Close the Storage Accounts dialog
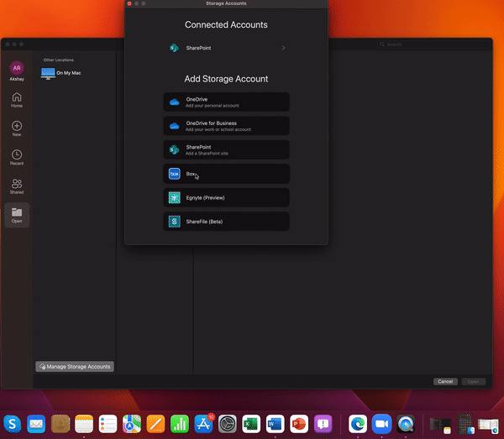Screen dimensions: 504x439 [x=129, y=3]
